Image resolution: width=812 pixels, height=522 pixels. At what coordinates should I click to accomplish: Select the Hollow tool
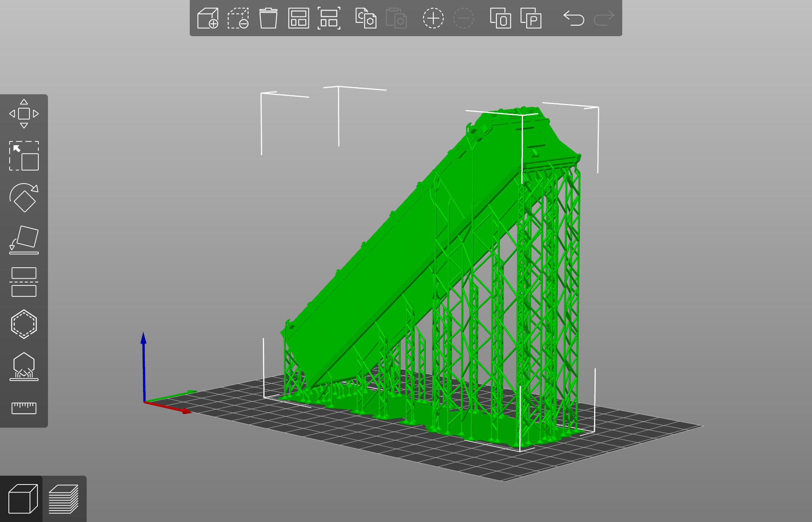(x=24, y=324)
